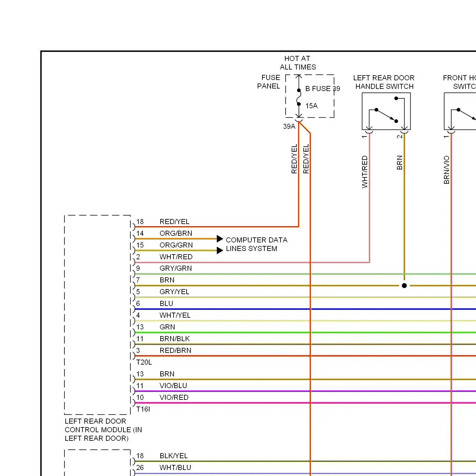Select the pin 13 'GRN' label
Image resolution: width=476 pixels, height=476 pixels.
pos(167,327)
